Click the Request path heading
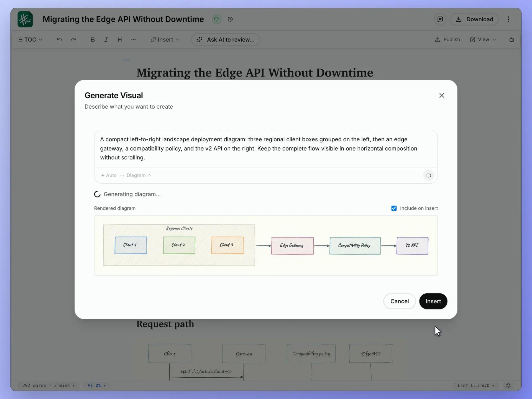The height and width of the screenshot is (399, 532). (165, 324)
